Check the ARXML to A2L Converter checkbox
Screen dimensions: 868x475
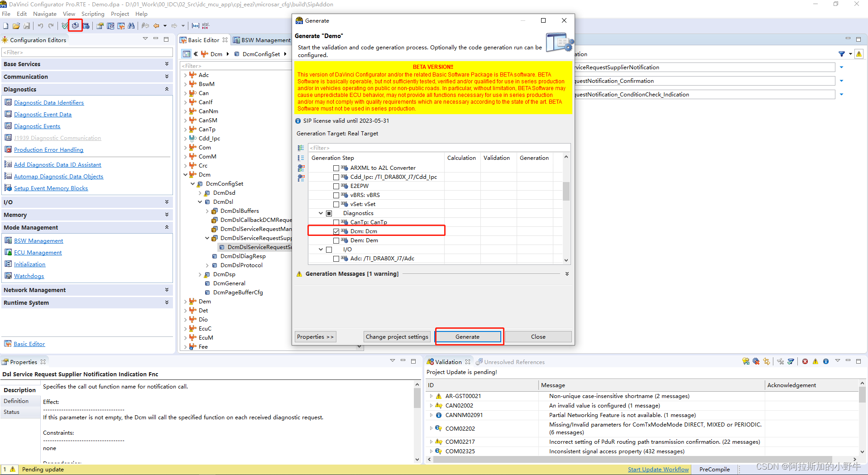coord(336,168)
